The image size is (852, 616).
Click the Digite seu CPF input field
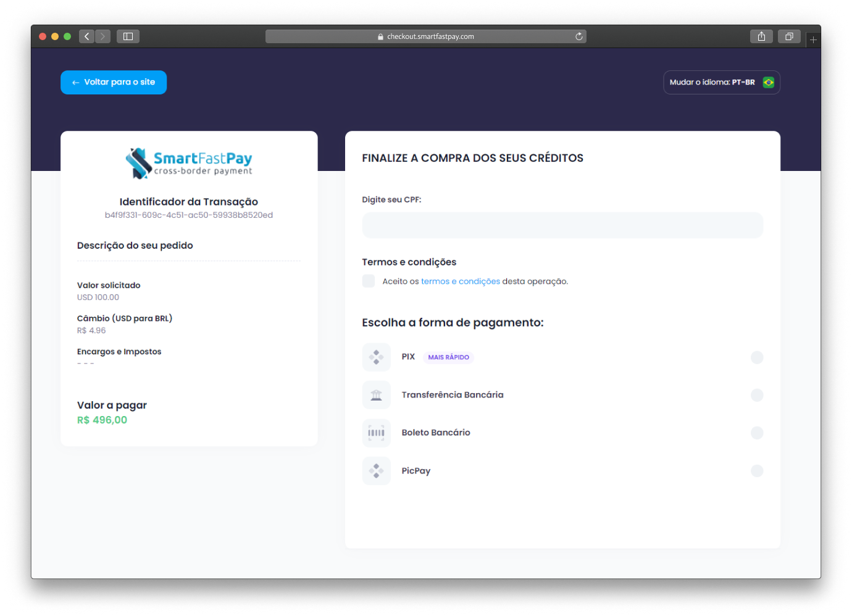pyautogui.click(x=562, y=225)
